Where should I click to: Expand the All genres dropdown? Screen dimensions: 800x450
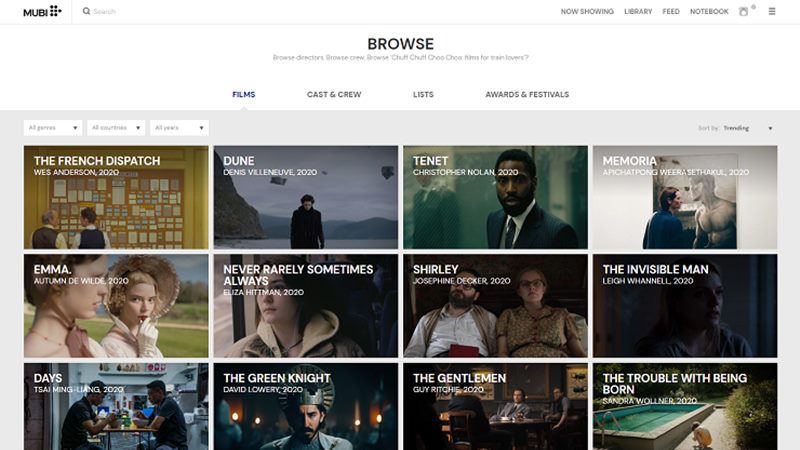click(53, 128)
